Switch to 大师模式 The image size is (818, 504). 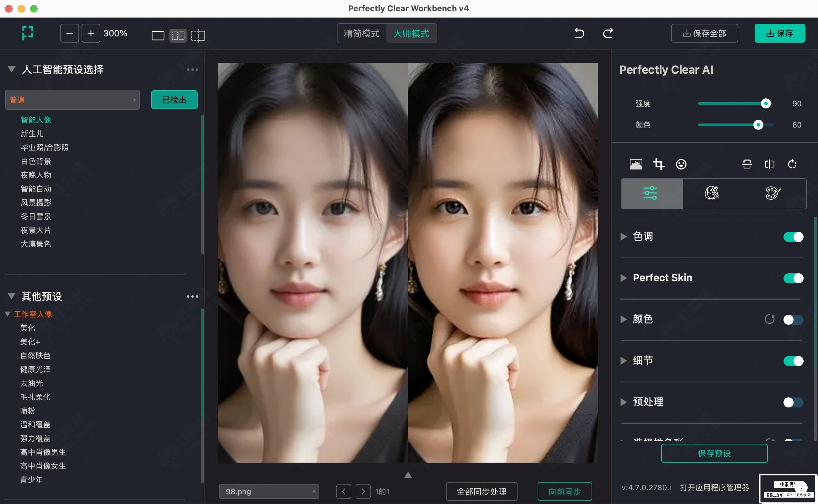(x=411, y=33)
